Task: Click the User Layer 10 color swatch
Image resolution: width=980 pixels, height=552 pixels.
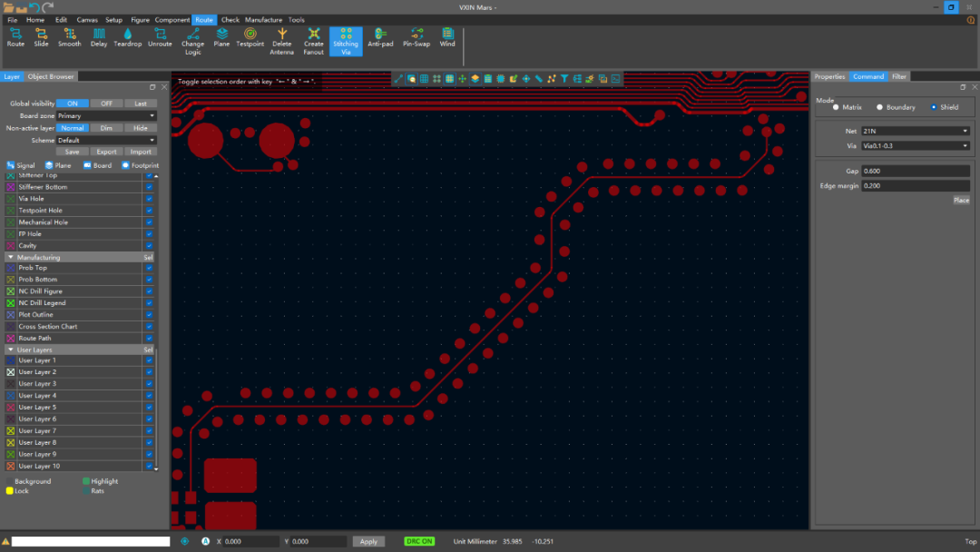Action: 11,467
